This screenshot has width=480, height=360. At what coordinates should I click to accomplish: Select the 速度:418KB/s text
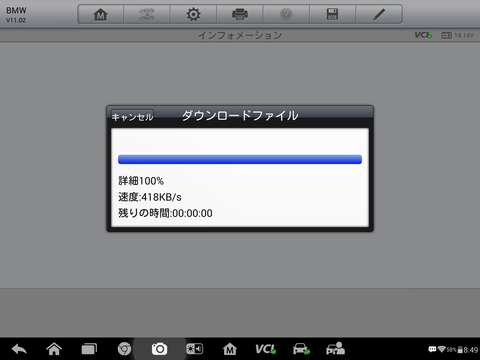(150, 197)
